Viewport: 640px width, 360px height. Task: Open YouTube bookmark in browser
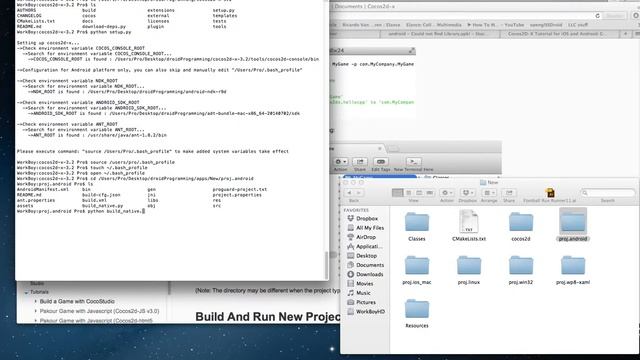click(514, 25)
